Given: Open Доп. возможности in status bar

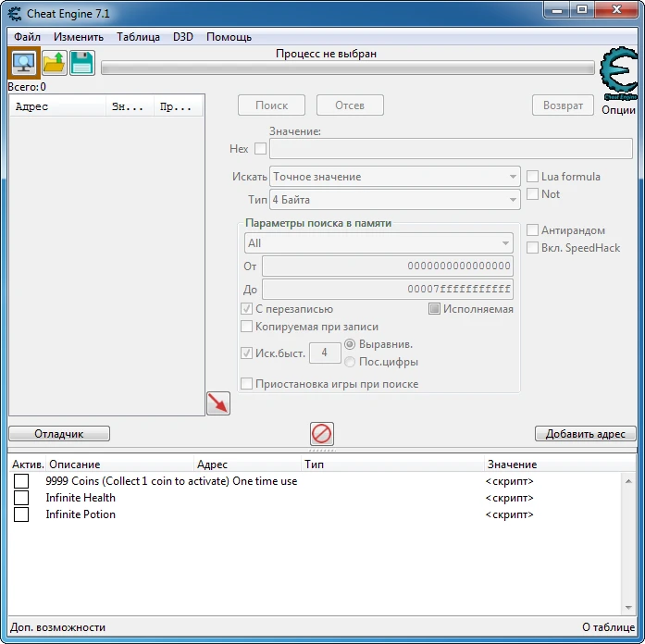Looking at the screenshot, I should [x=57, y=627].
